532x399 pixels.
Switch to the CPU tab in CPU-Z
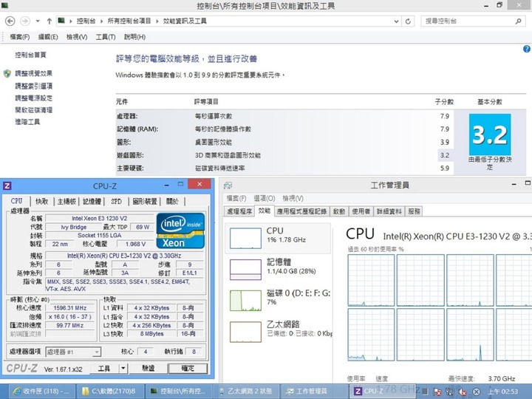16,201
